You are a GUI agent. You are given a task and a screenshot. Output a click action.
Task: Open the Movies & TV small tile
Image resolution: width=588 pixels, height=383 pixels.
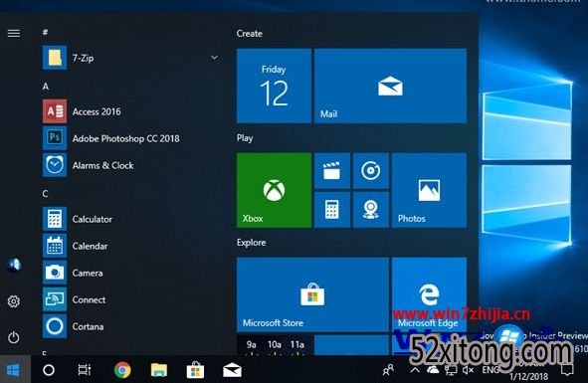(332, 171)
